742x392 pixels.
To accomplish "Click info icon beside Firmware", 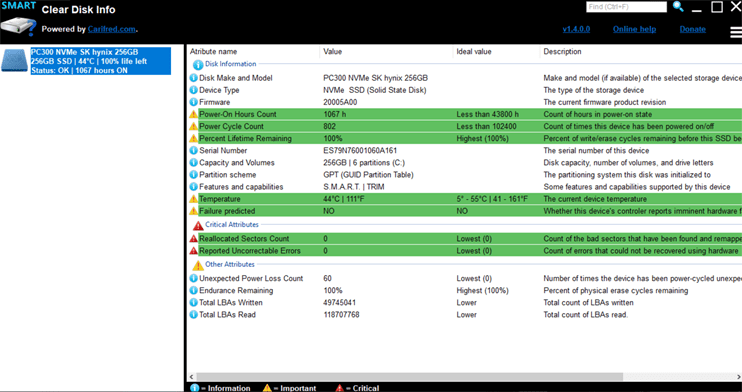I will (194, 102).
